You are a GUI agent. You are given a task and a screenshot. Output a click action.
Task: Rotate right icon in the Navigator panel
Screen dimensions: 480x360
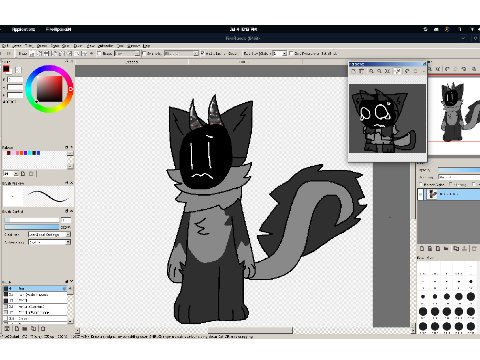point(464,69)
